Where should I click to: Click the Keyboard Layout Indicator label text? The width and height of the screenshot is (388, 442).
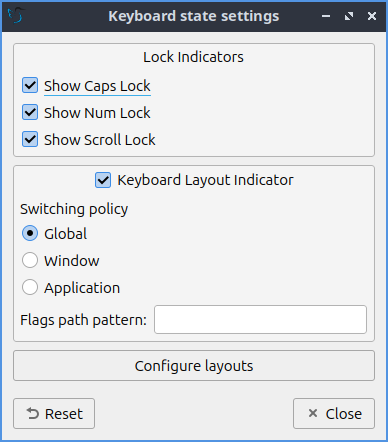pyautogui.click(x=205, y=180)
